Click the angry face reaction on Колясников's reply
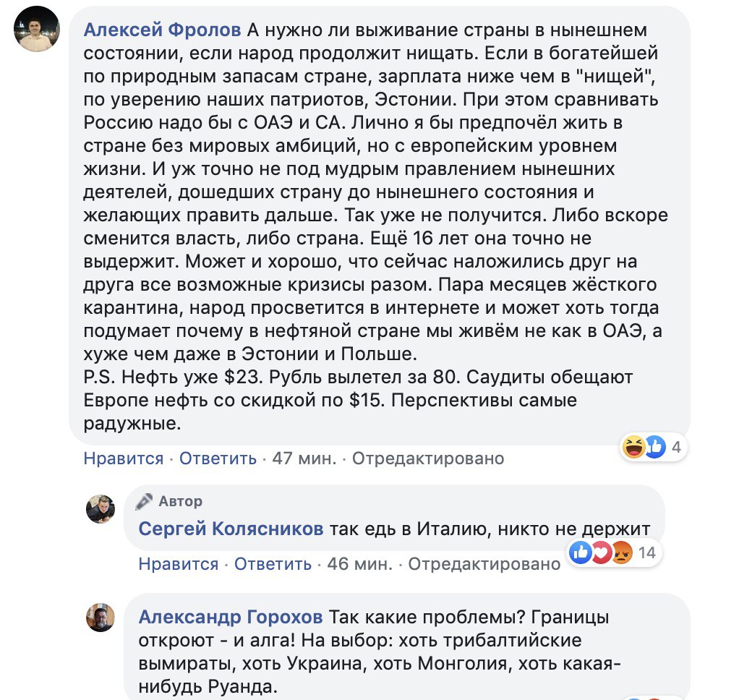 [x=620, y=553]
